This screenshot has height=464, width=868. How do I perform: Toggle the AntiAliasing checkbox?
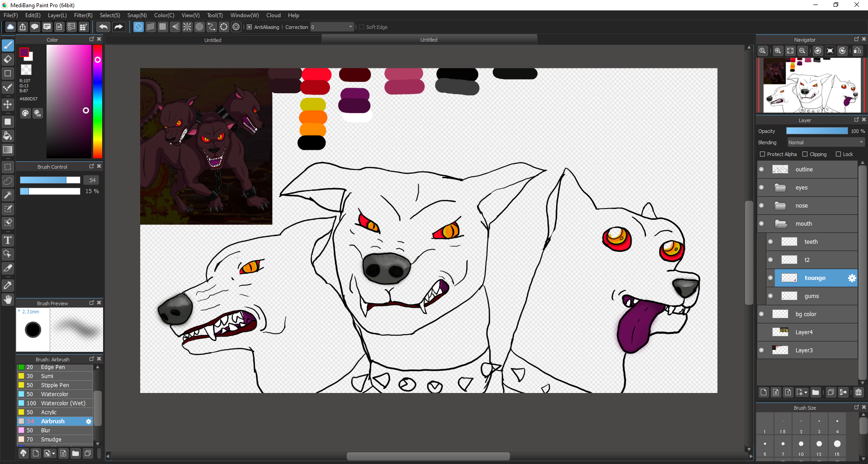[249, 27]
